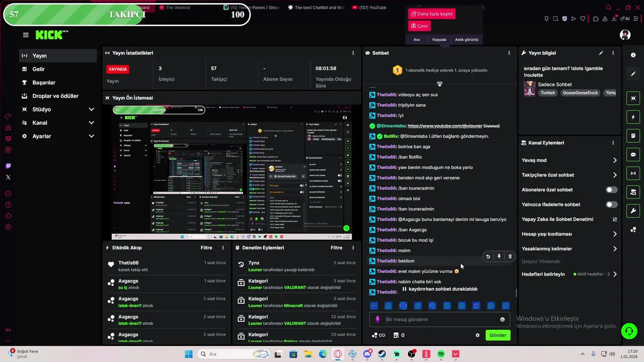Click the Bir mesaj gönderin input field
644x362 pixels.
(440, 319)
